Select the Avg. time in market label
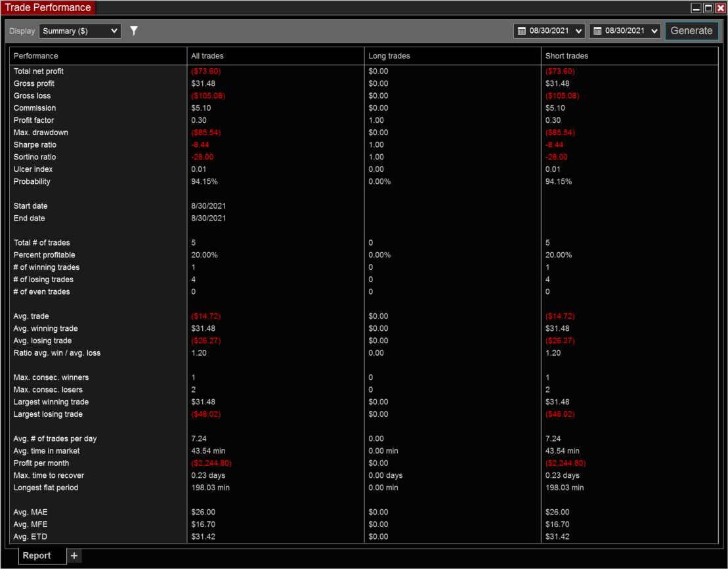Screen dimensions: 728x569 tap(47, 451)
